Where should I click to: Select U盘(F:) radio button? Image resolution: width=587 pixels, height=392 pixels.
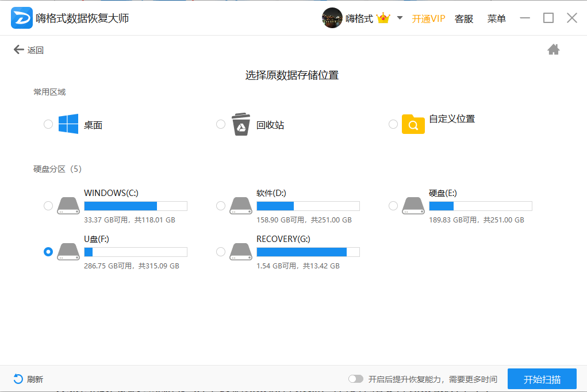[x=48, y=252]
